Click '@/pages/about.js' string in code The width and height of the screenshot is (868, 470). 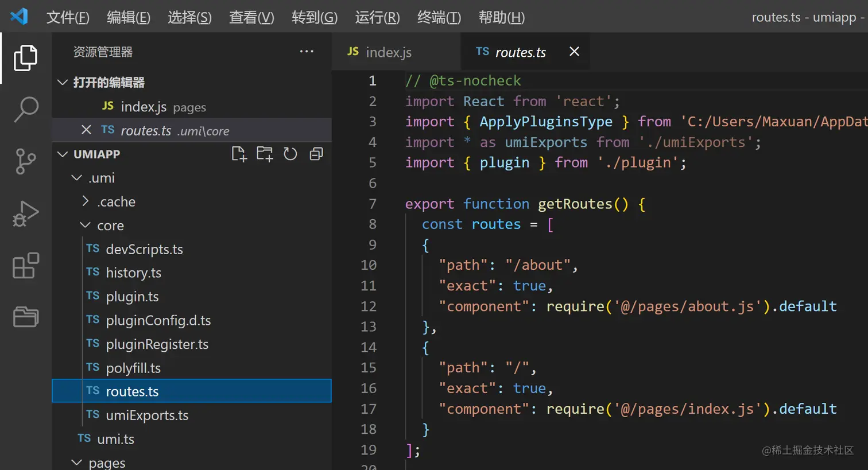pos(688,306)
